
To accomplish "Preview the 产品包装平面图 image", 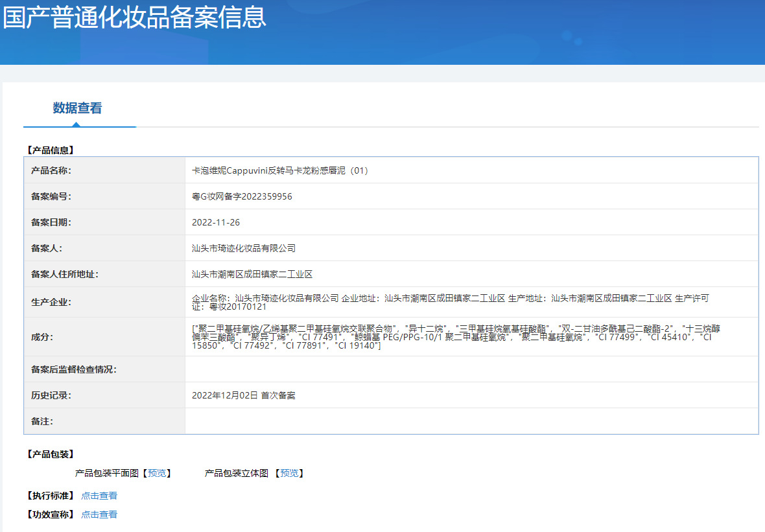I will tap(157, 473).
